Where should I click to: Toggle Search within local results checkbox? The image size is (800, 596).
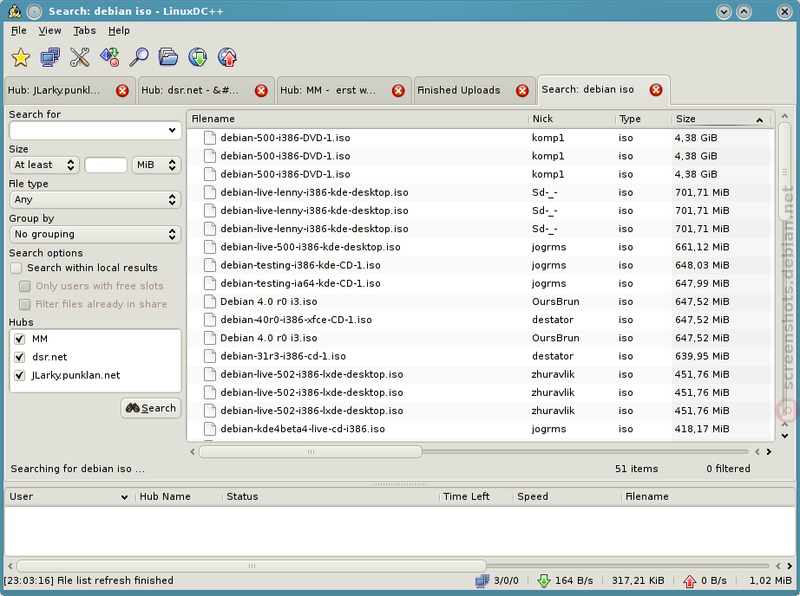pos(16,268)
